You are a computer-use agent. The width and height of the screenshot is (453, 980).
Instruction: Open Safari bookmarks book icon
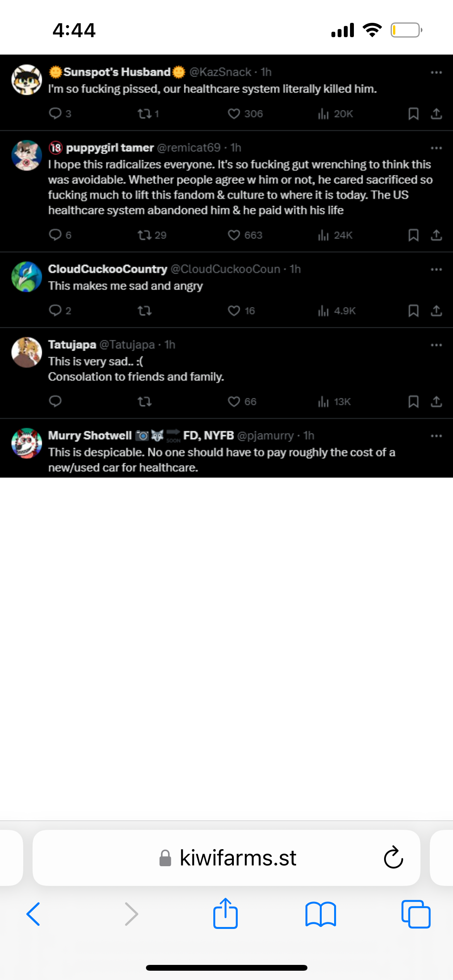(321, 914)
